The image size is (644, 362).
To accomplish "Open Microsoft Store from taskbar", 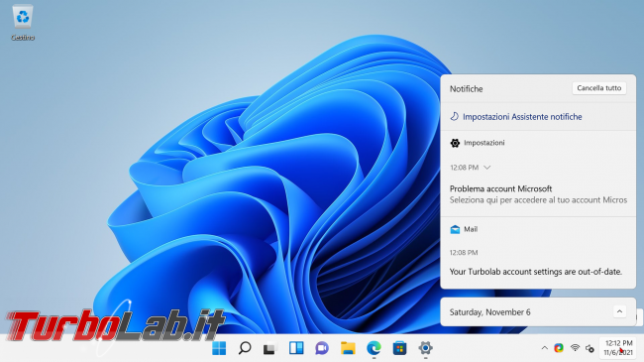I will click(x=399, y=348).
